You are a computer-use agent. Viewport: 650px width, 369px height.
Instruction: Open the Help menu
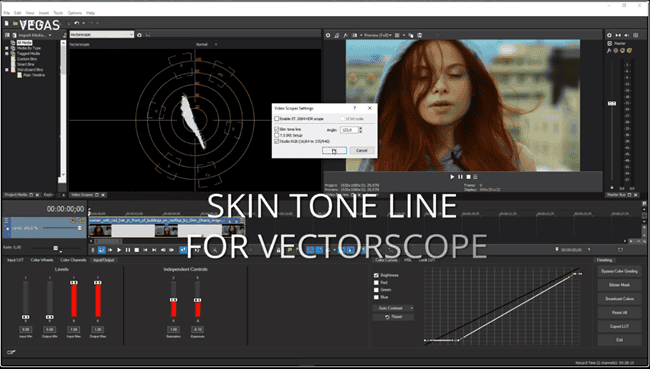pyautogui.click(x=90, y=13)
